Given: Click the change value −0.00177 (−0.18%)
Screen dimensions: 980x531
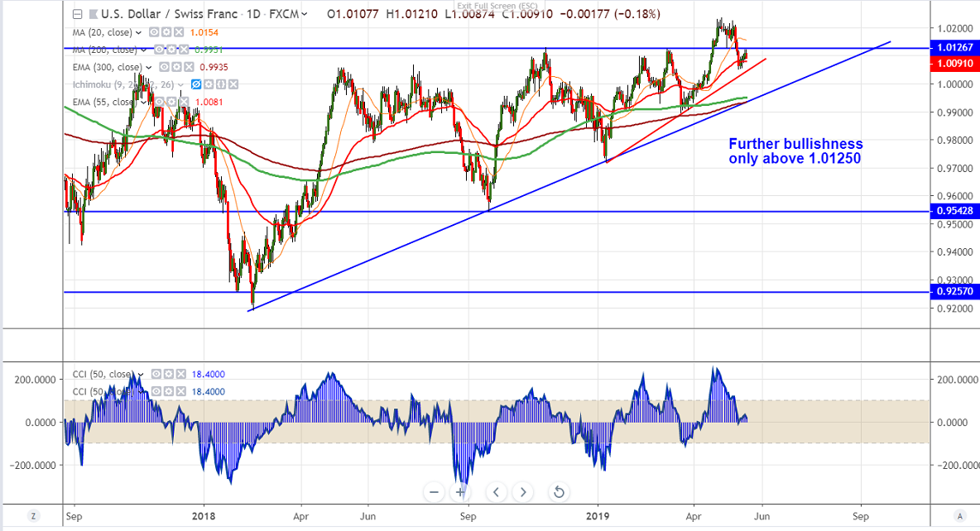Looking at the screenshot, I should coord(609,14).
